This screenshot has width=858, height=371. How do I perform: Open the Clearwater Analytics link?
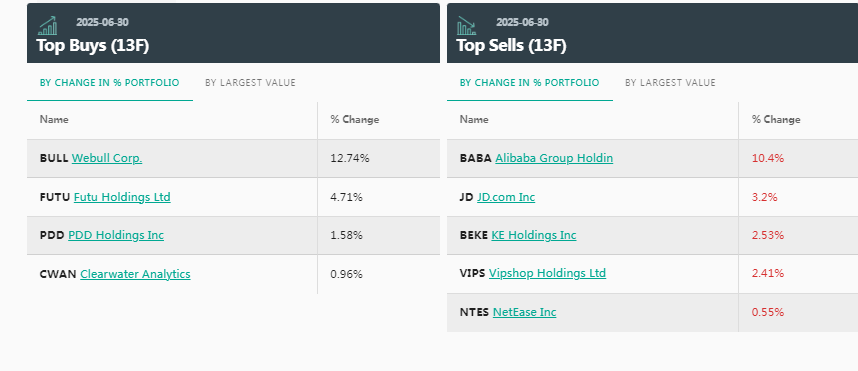tap(135, 274)
